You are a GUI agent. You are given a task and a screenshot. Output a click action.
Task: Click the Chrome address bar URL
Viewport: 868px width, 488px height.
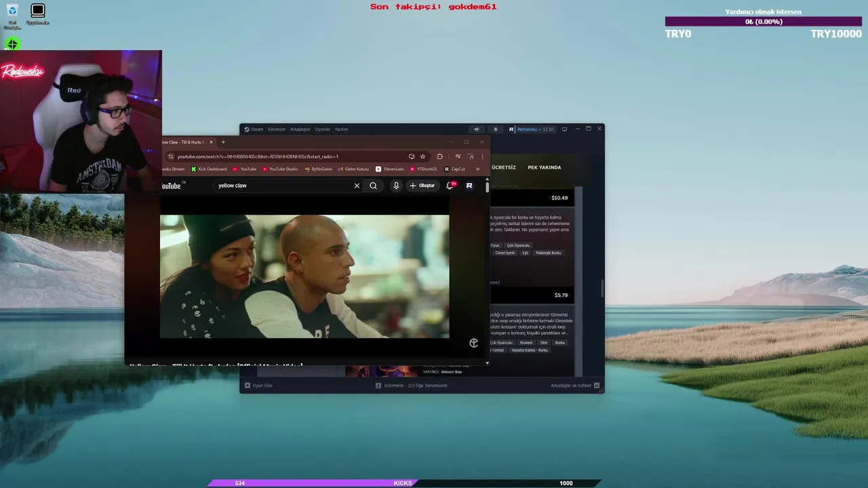(258, 157)
